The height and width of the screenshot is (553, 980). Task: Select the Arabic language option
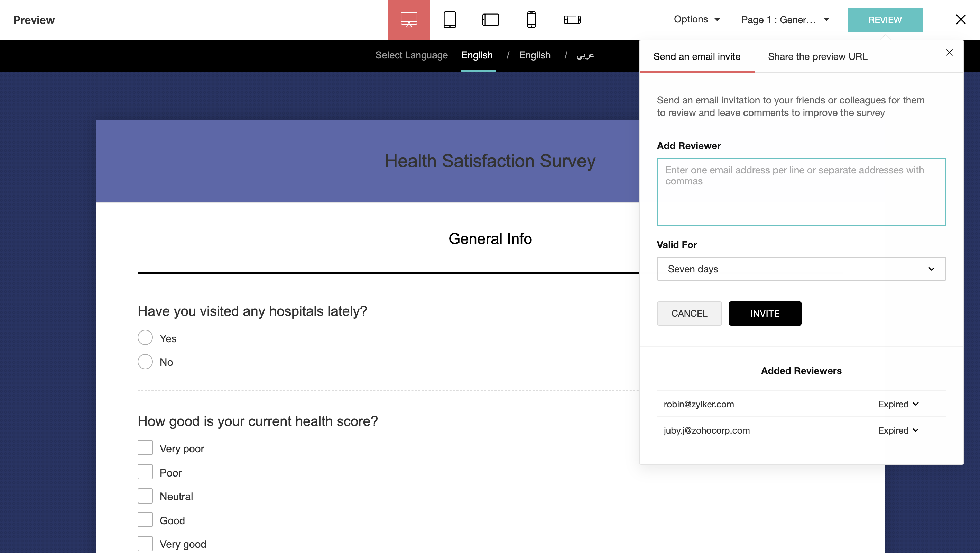585,56
